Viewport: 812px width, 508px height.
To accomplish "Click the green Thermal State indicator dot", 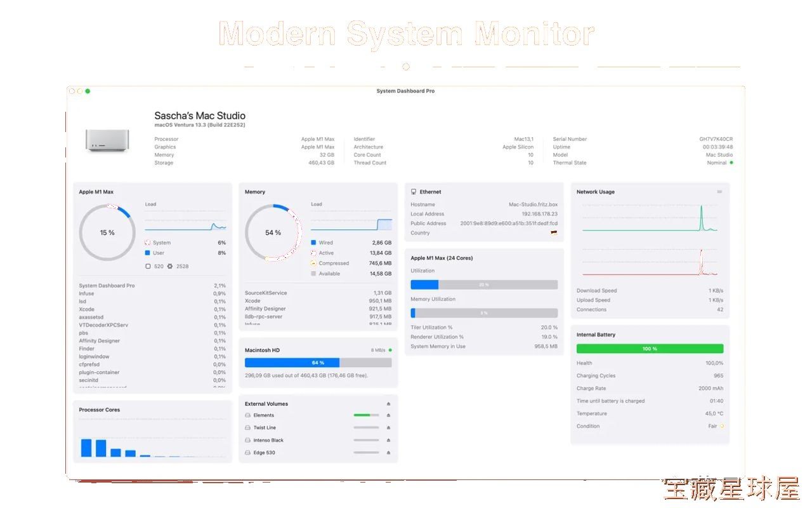I will click(731, 163).
